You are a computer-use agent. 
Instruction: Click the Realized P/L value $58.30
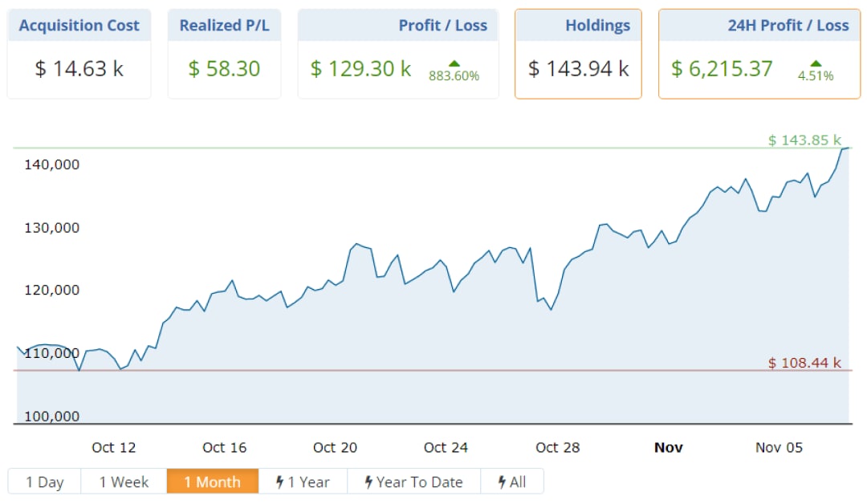coord(224,69)
